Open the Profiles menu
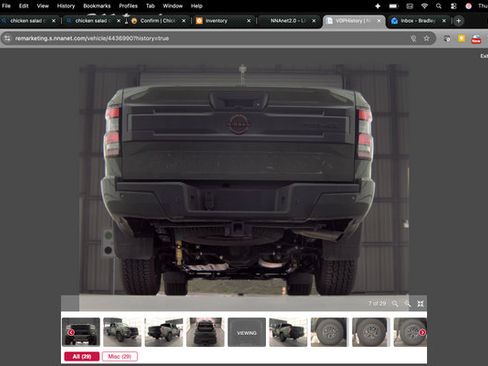This screenshot has height=366, width=488. (128, 6)
